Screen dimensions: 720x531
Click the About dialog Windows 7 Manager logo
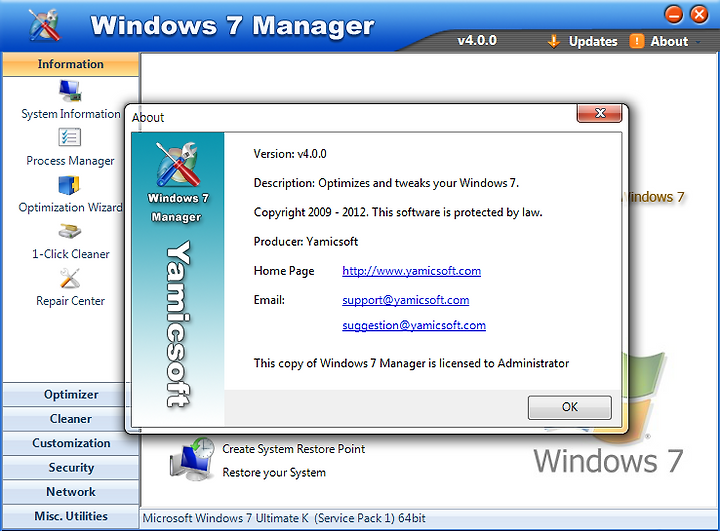[178, 164]
